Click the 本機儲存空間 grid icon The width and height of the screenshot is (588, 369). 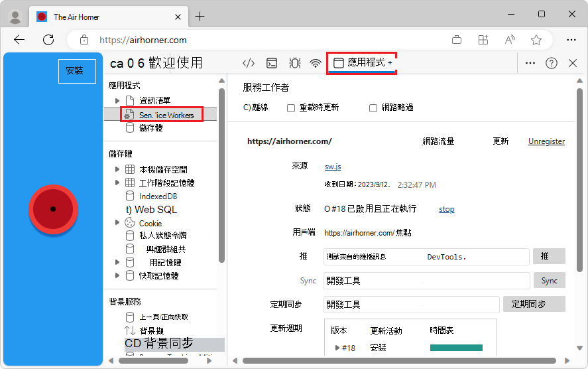coord(130,169)
